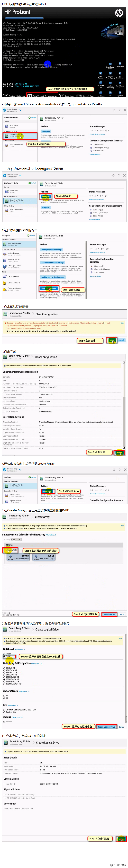The height and width of the screenshot is (868, 128).
Task: Click the vertical scrollbar in step 6 panel
Action: pyautogui.click(x=124, y=405)
